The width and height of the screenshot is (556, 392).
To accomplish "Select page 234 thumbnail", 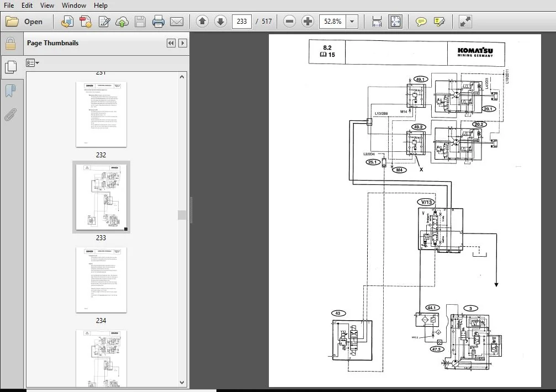I will [101, 280].
